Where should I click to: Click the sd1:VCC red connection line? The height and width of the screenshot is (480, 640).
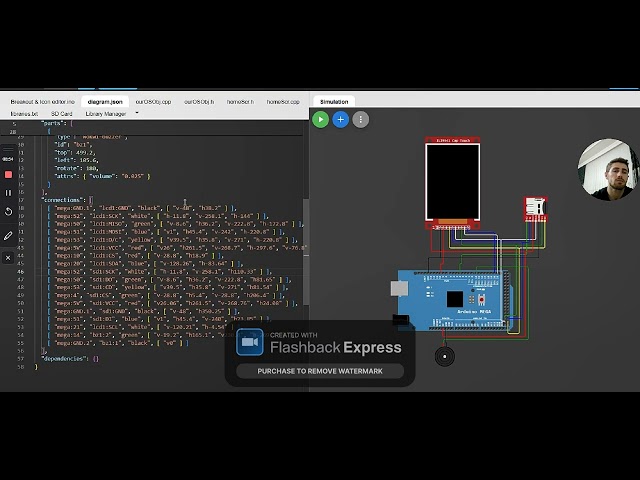(173, 303)
